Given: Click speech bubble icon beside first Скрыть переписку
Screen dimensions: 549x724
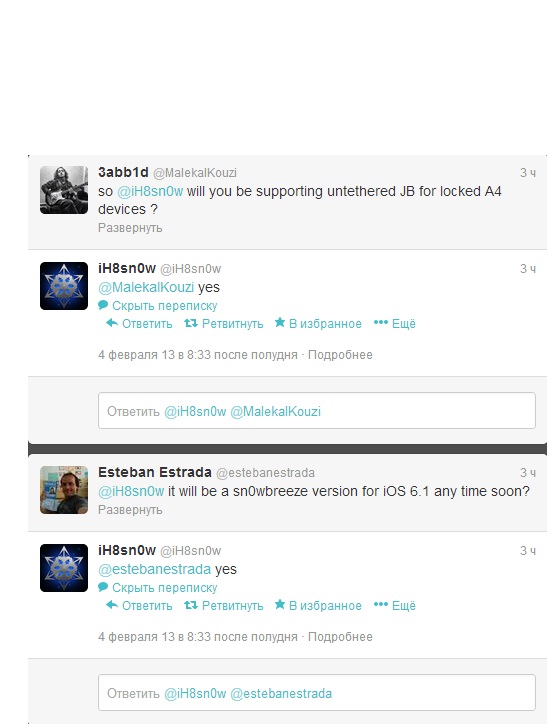Looking at the screenshot, I should point(103,305).
